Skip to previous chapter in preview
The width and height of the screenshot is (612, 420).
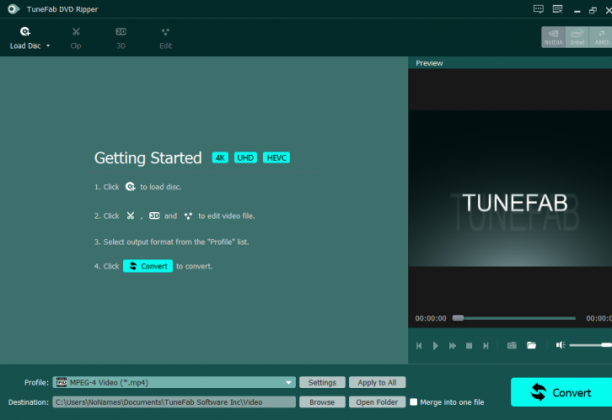419,346
